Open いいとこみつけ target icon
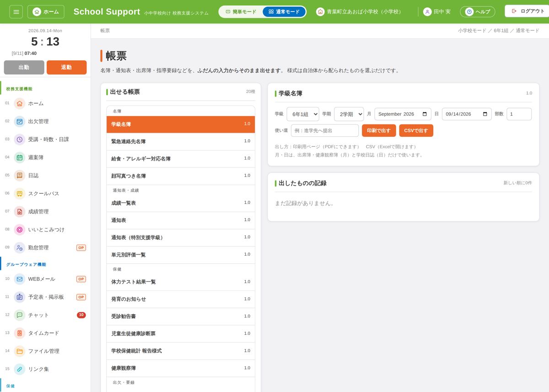This screenshot has height=392, width=549. pos(19,230)
